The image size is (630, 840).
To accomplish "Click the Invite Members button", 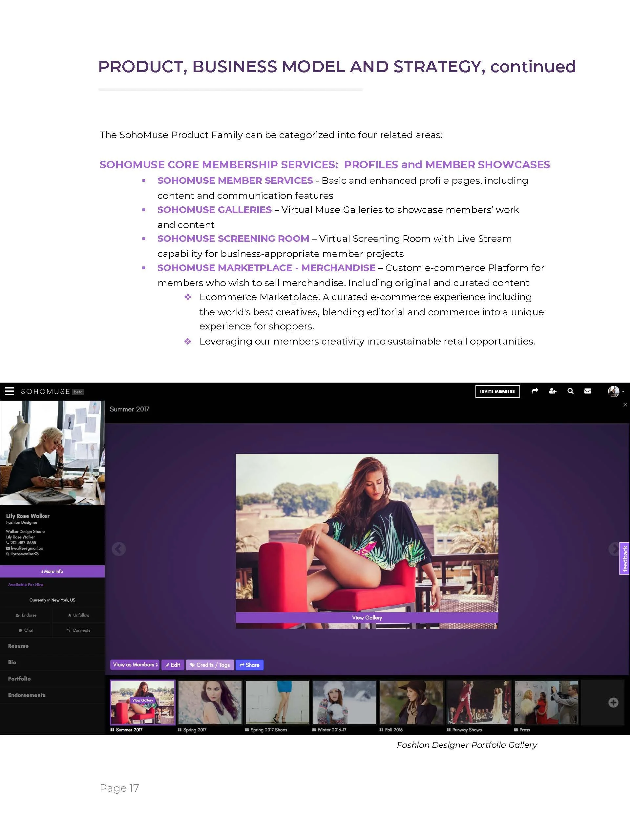I will pos(497,391).
